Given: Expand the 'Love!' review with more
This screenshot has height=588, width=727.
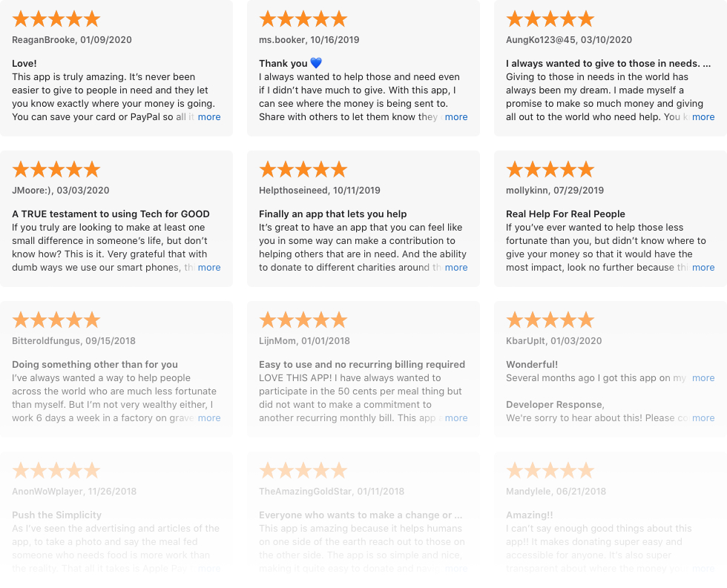Looking at the screenshot, I should point(209,116).
